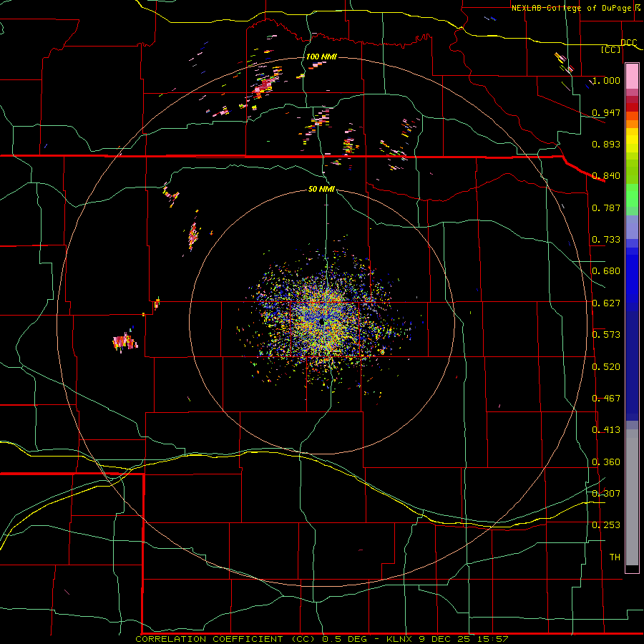644x644 pixels.
Task: Click the 9 DEC 25 15:57 timestamp
Action: (x=462, y=639)
